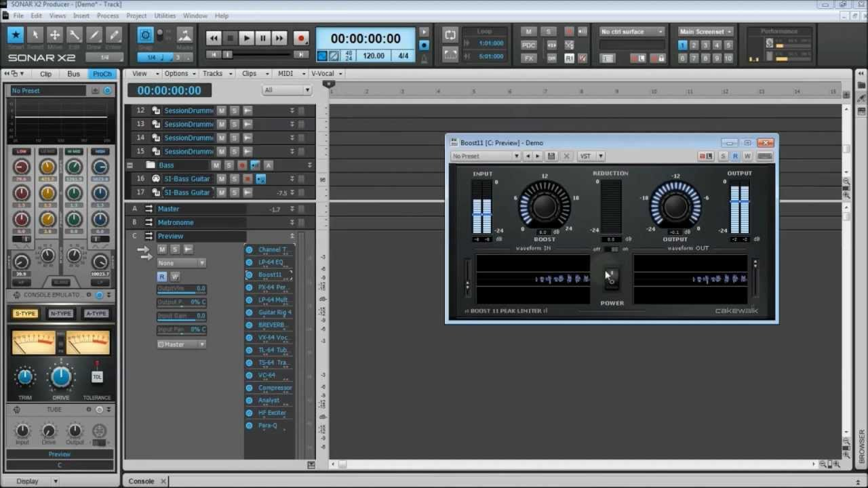Fast forward the transport

(x=279, y=39)
